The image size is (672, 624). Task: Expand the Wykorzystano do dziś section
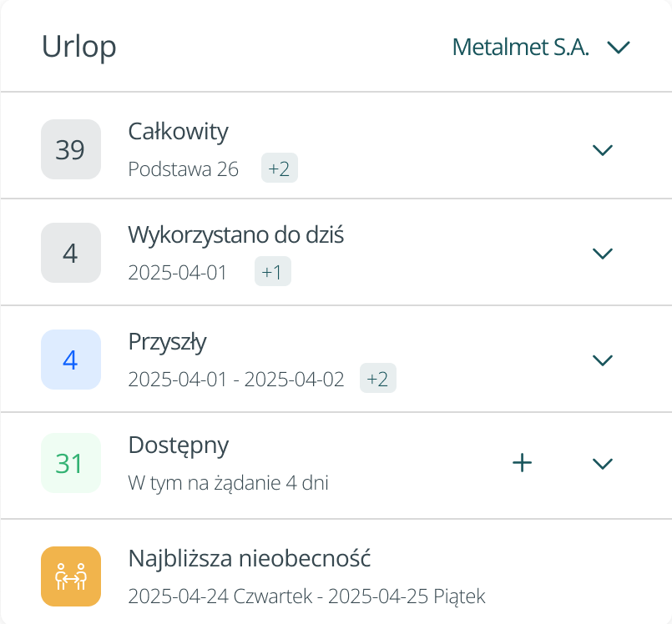pos(603,253)
